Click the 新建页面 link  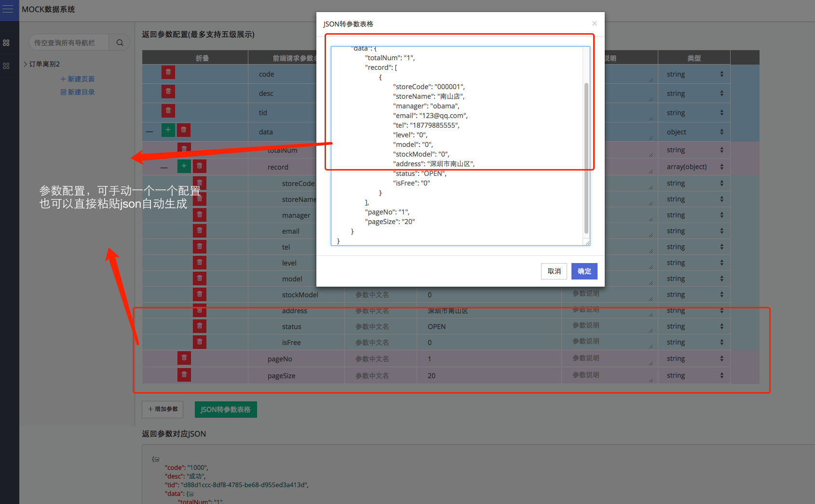[x=78, y=79]
